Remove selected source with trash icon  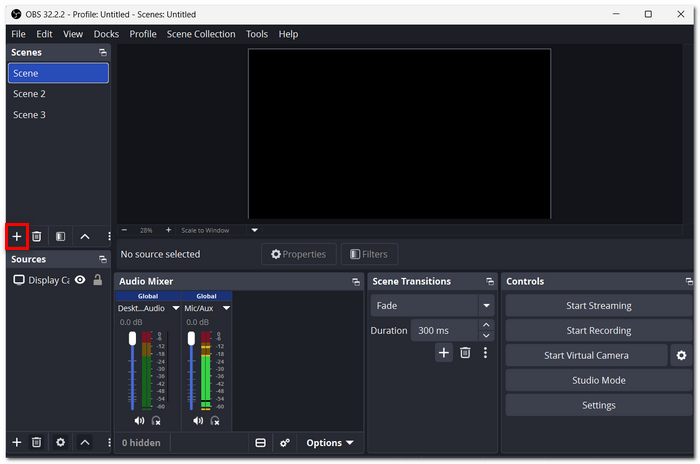(37, 442)
